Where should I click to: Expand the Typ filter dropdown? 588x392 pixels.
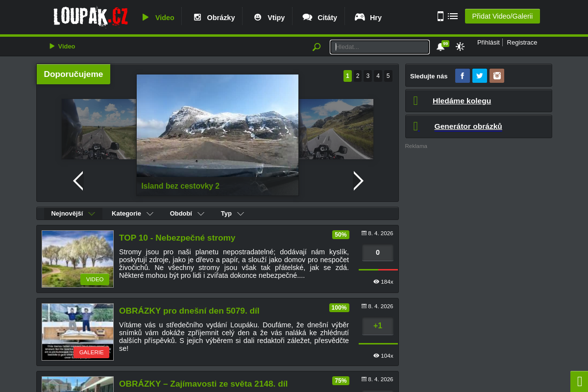pos(232,214)
